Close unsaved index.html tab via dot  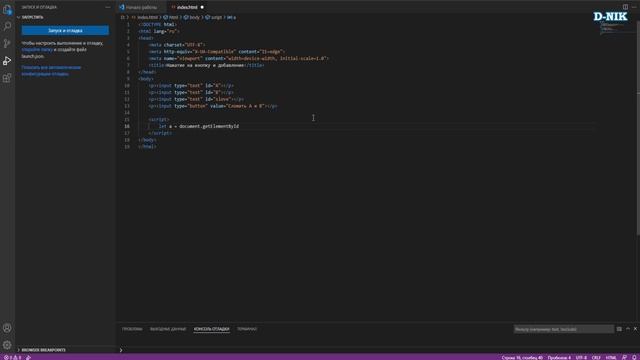[202, 7]
